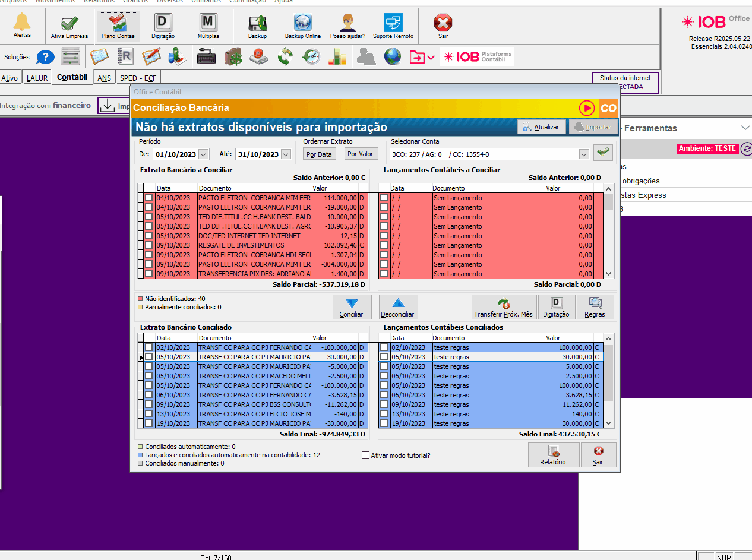
Task: Click the Transferir Próx. Mês button
Action: click(504, 307)
